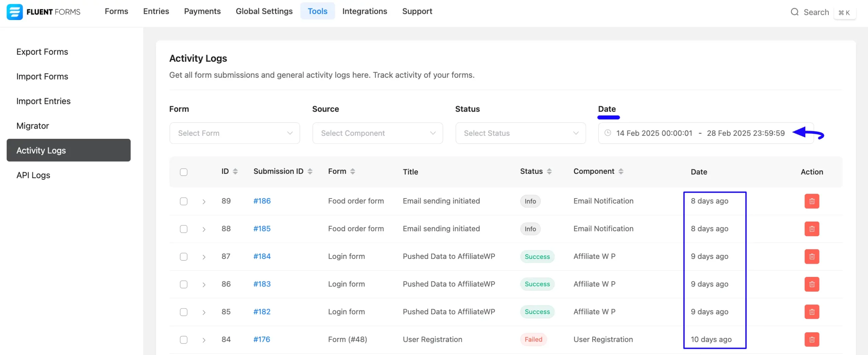
Task: Go to Import Forms in sidebar
Action: tap(42, 76)
